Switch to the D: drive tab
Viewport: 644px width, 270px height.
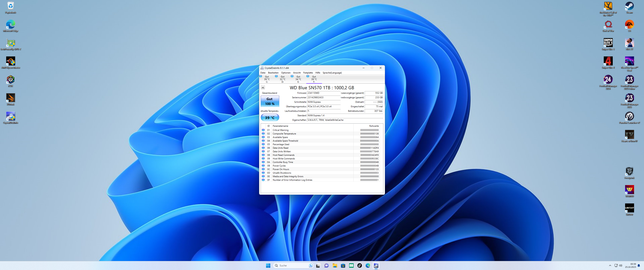tap(282, 79)
